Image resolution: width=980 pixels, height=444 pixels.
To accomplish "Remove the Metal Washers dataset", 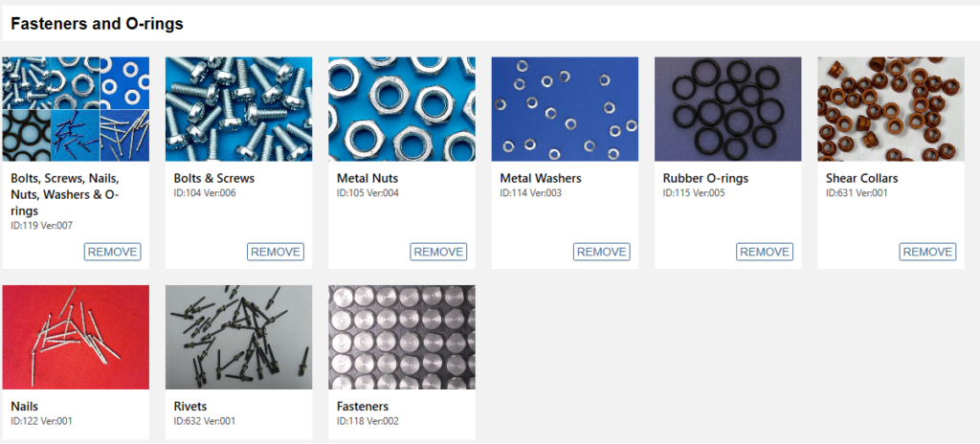I will [602, 252].
